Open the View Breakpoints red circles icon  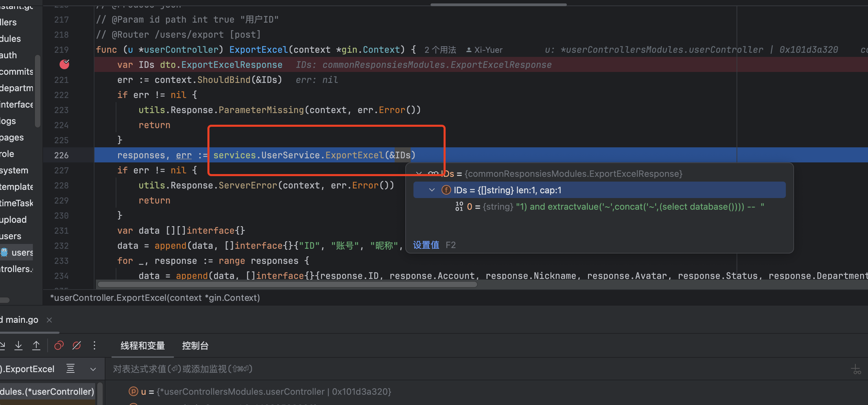pyautogui.click(x=59, y=345)
